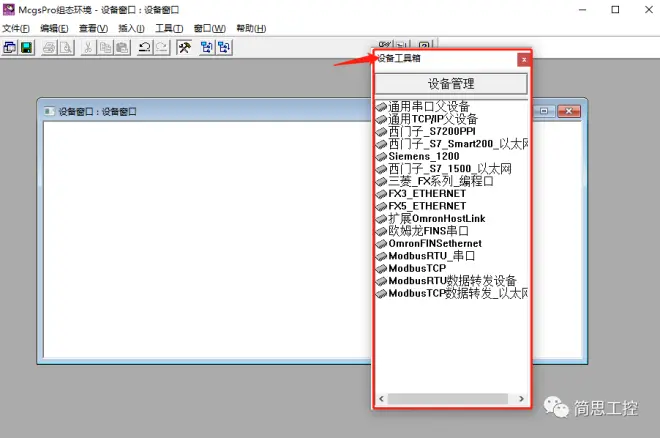The image size is (660, 438).
Task: Open the 查看(V) menu
Action: (x=93, y=28)
